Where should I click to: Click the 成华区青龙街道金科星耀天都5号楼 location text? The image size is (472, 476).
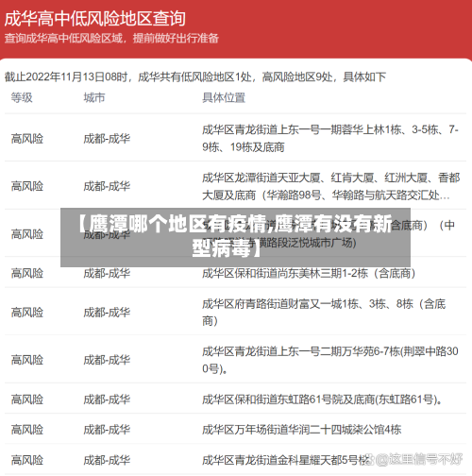(x=286, y=460)
